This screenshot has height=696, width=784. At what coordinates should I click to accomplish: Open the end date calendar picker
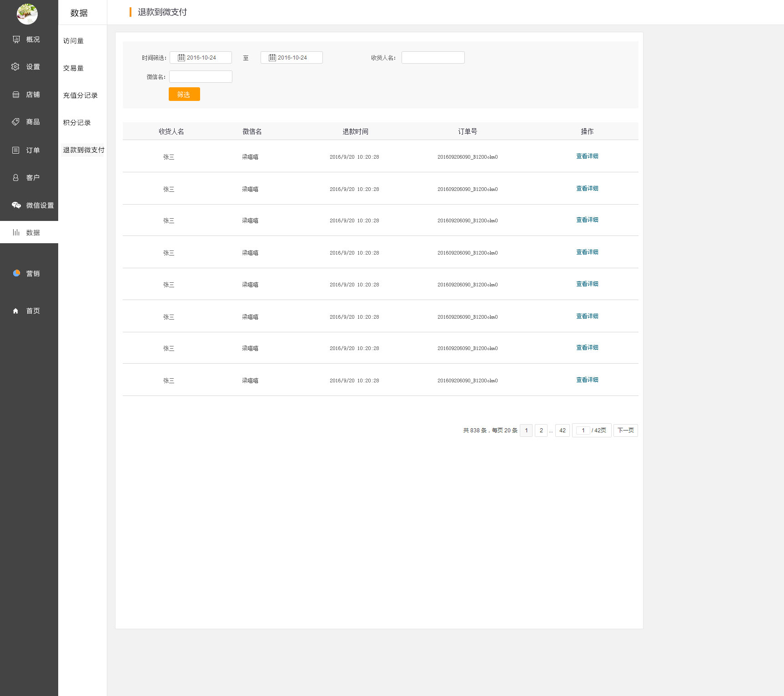click(x=272, y=58)
